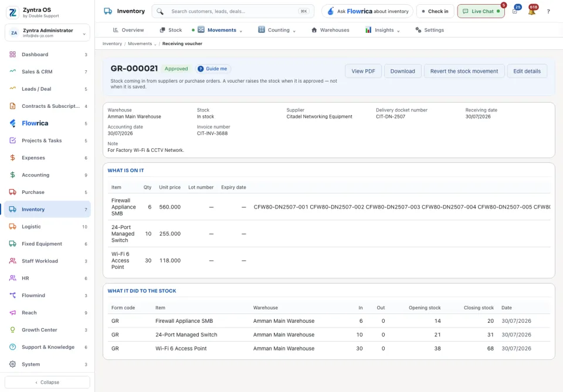Focus the search customers, leads, deals field
Viewport: 563px width, 392px height.
pos(233,12)
